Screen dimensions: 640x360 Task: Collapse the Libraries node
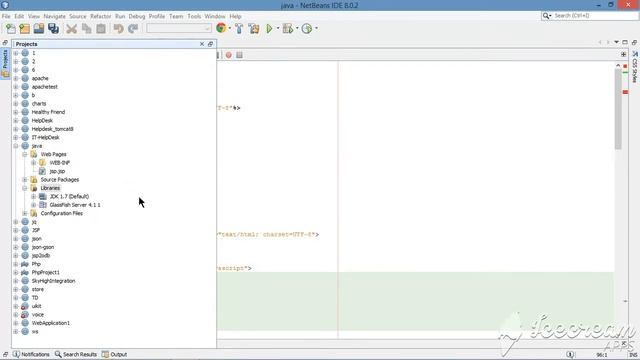point(25,188)
